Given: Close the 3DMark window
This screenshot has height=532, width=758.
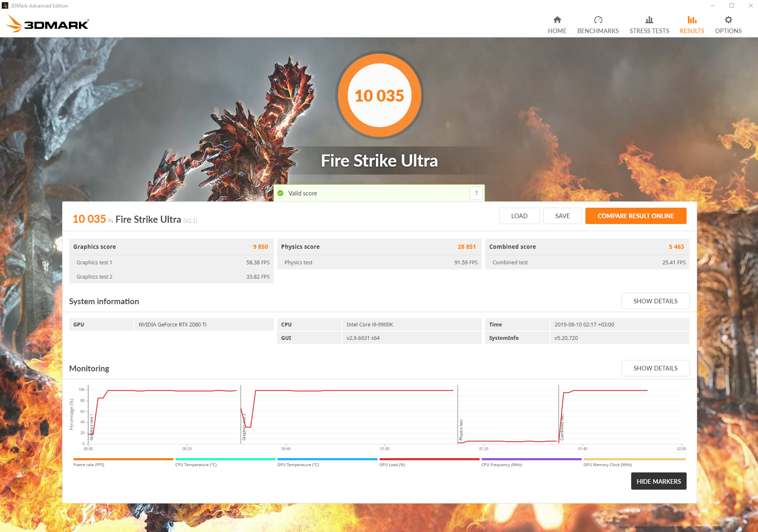Looking at the screenshot, I should [750, 5].
